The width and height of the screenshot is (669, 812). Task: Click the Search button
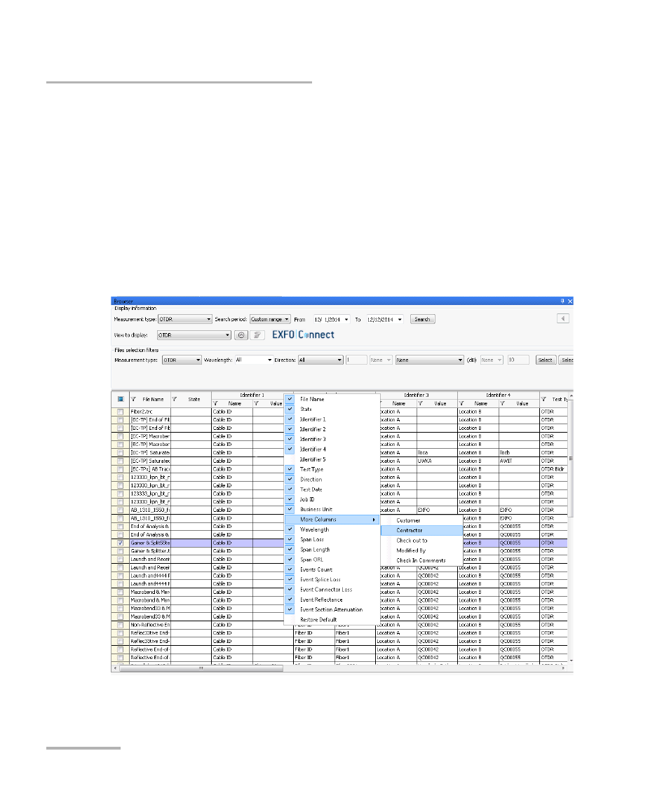click(423, 319)
